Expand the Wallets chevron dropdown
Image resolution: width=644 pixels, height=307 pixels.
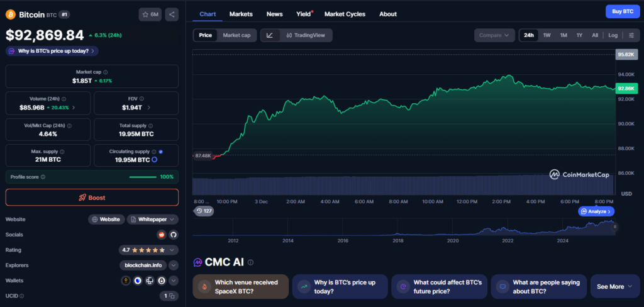coord(174,281)
